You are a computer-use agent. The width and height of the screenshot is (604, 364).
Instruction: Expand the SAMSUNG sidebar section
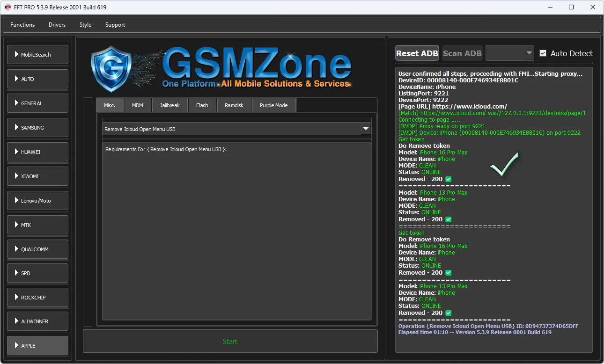[x=37, y=128]
